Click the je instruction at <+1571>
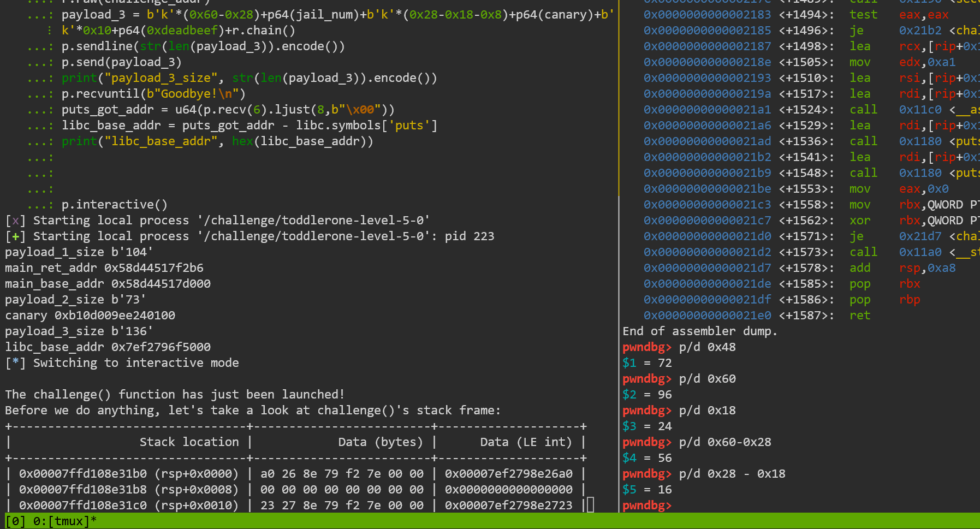 point(812,236)
